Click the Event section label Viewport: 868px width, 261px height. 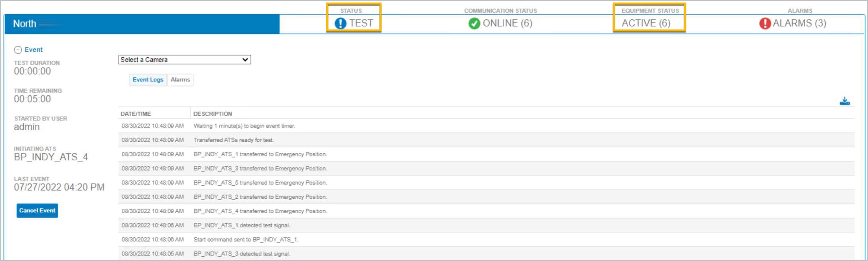point(34,50)
